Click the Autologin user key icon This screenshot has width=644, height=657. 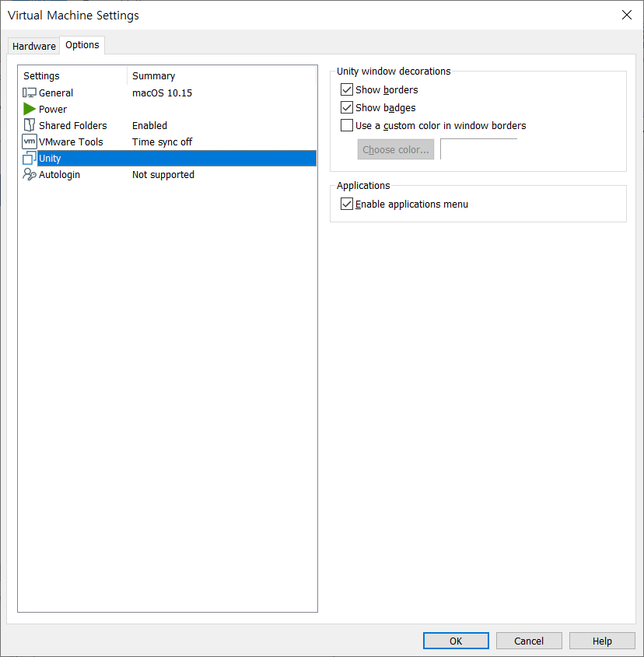(x=30, y=174)
